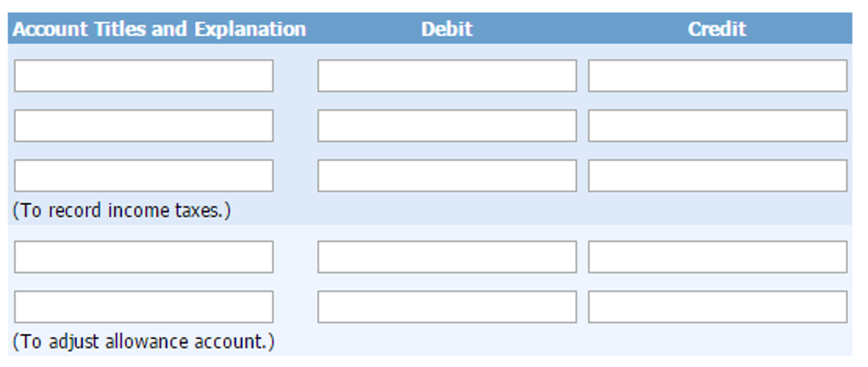Select the second row Debit field for income taxes
The height and width of the screenshot is (367, 868).
[x=447, y=126]
